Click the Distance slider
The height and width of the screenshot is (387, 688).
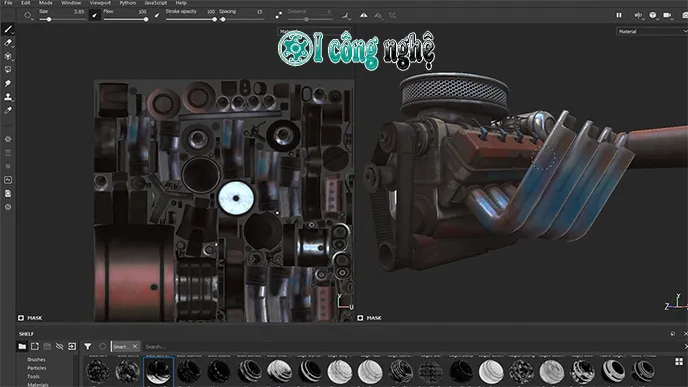pos(310,19)
